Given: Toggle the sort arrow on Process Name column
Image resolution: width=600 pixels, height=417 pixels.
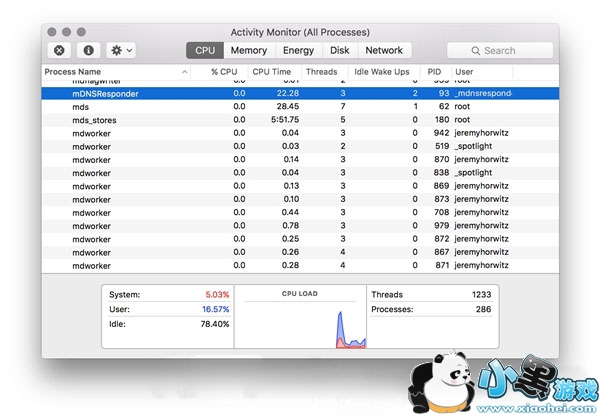Looking at the screenshot, I should click(x=184, y=72).
